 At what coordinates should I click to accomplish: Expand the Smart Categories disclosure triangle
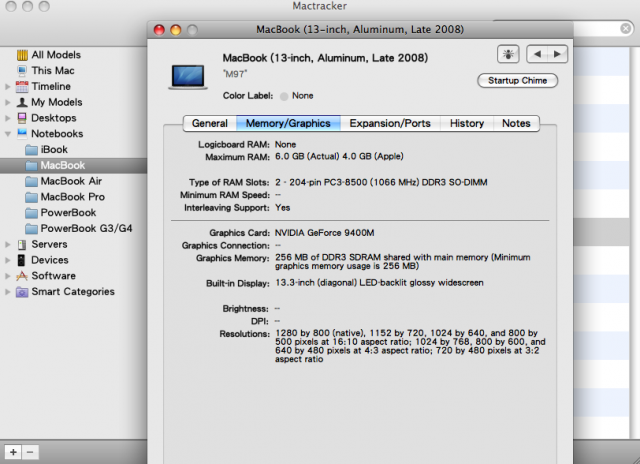7,292
